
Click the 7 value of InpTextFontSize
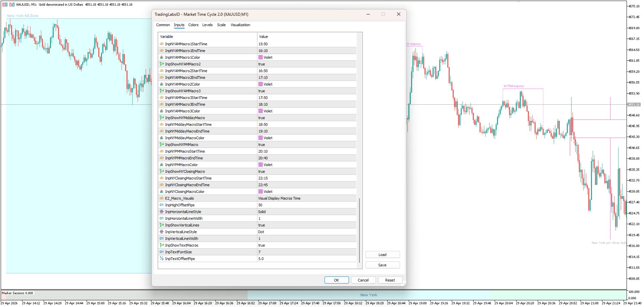(x=259, y=252)
